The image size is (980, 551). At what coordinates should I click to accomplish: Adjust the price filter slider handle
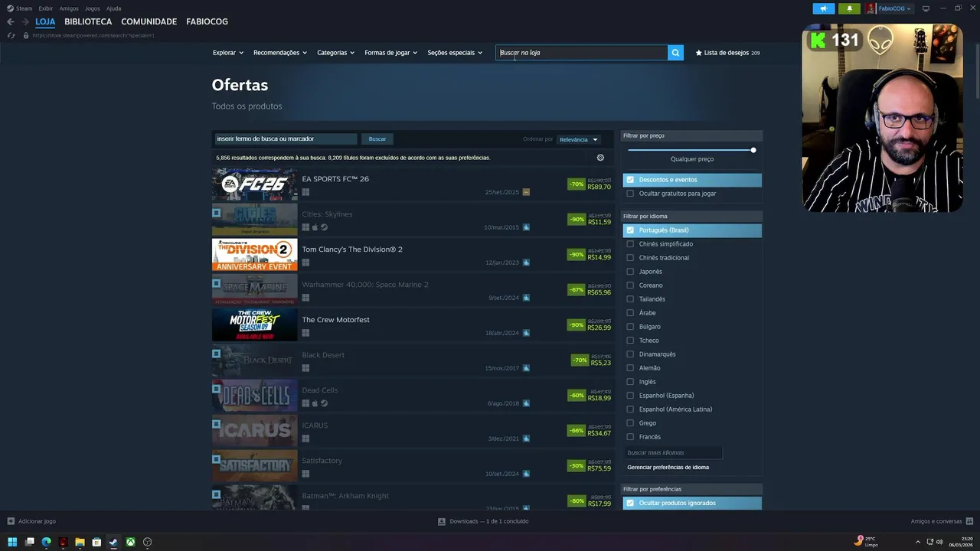[753, 150]
